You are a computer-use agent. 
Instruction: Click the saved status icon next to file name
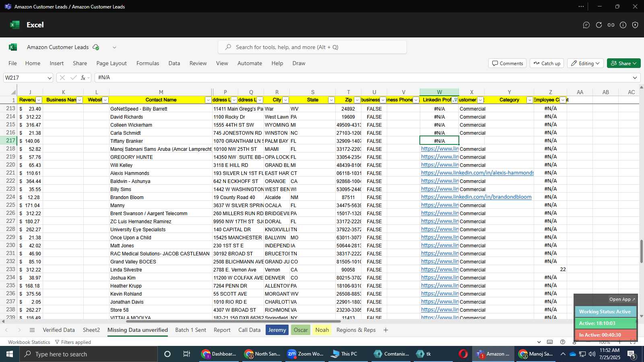(x=96, y=47)
